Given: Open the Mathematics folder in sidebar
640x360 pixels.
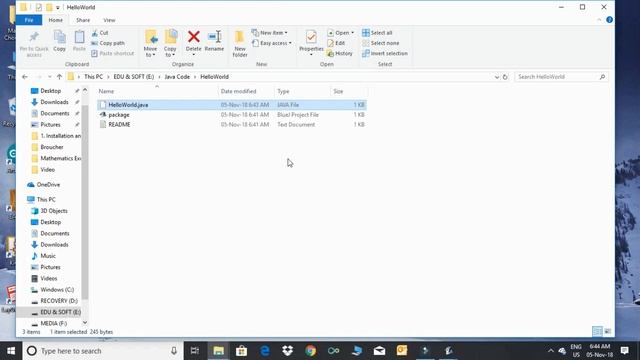Looking at the screenshot, I should tap(60, 158).
